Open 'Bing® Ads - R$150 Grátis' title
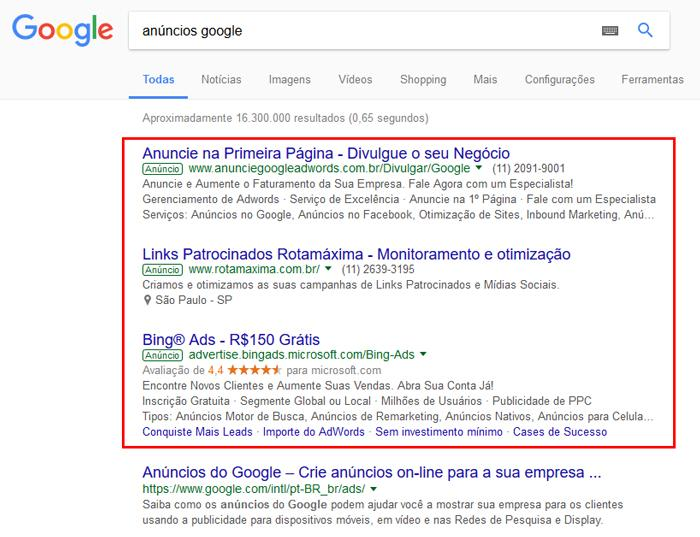The height and width of the screenshot is (537, 700). (231, 340)
